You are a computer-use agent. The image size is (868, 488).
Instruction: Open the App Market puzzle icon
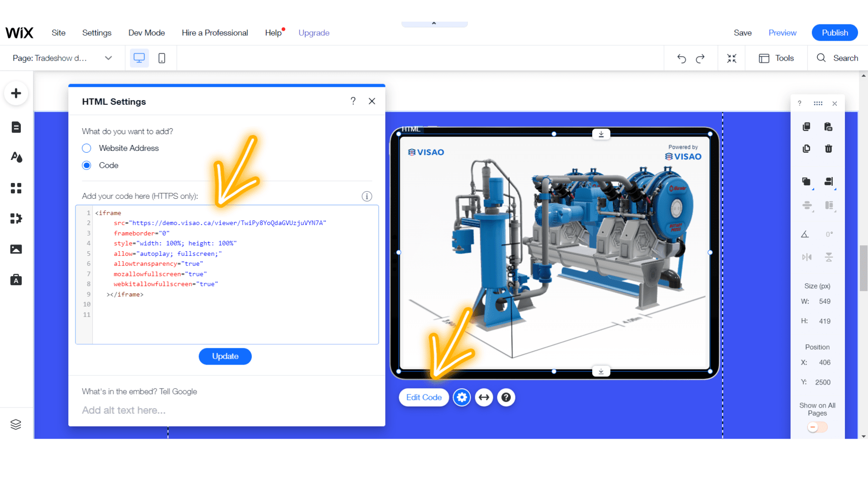click(16, 219)
